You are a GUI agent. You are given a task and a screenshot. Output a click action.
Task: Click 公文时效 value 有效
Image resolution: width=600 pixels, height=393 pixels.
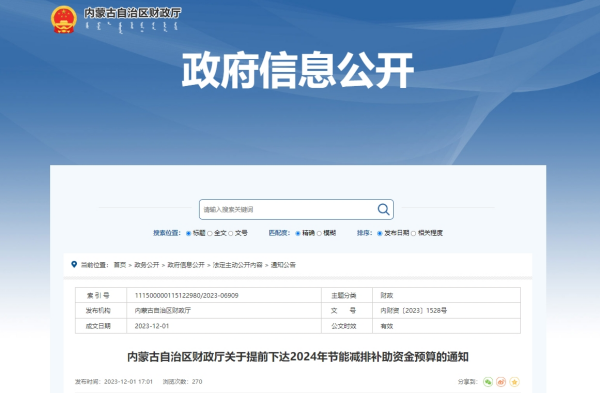[x=387, y=326]
